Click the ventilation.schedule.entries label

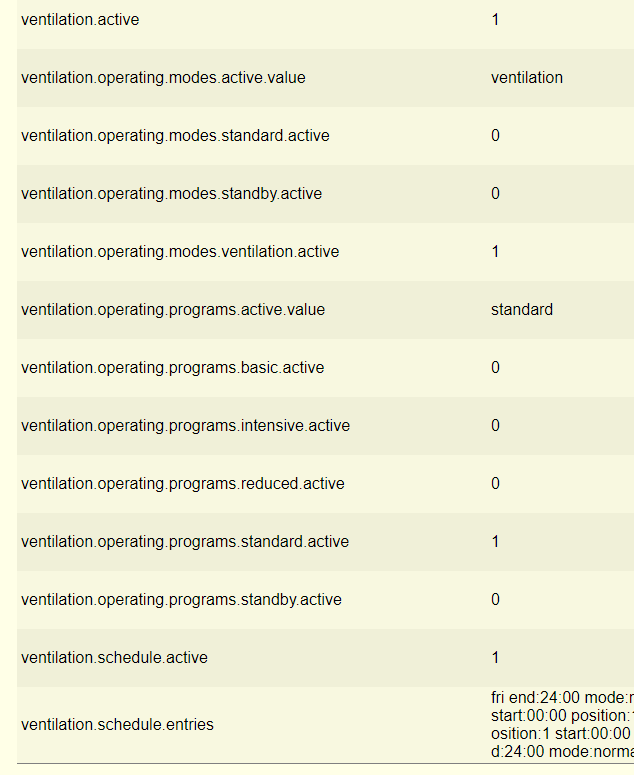117,724
